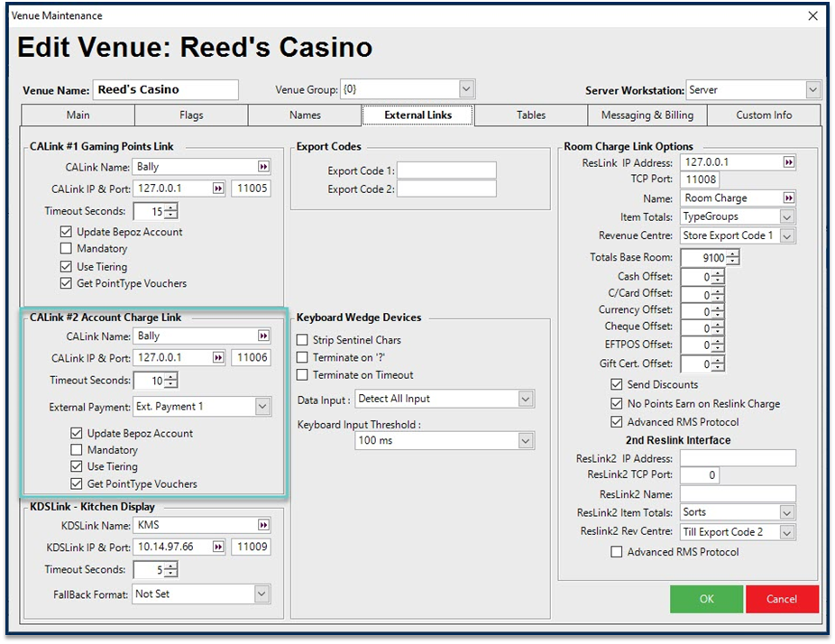
Task: Toggle Strip Sentinel Chars checkbox
Action: [303, 340]
